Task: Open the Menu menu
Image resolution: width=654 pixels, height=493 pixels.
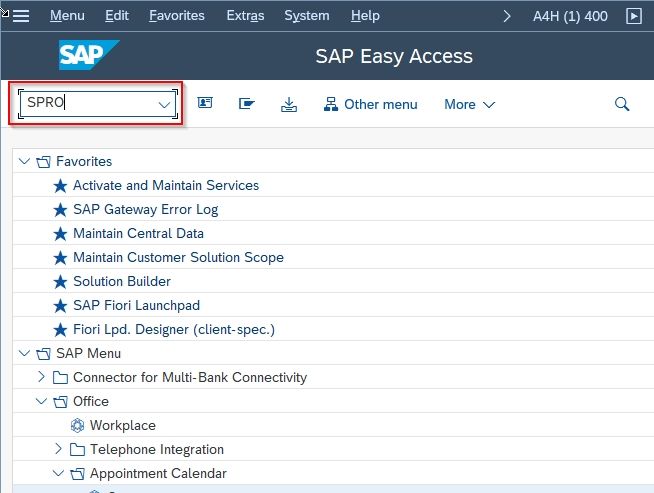Action: [67, 16]
